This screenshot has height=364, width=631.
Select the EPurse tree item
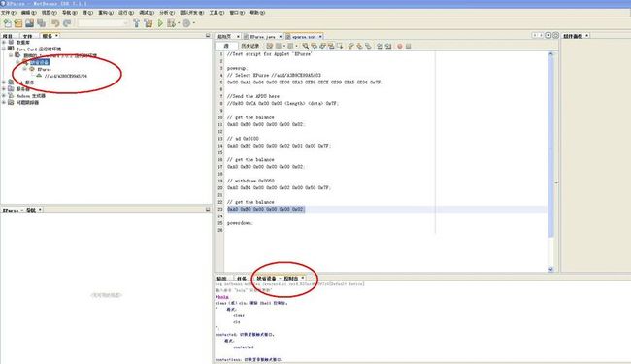click(x=44, y=69)
